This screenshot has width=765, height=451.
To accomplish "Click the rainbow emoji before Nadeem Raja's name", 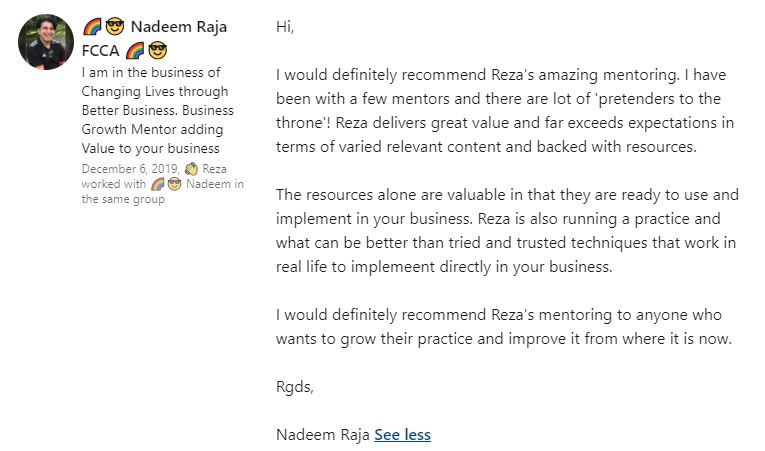I will tap(93, 27).
